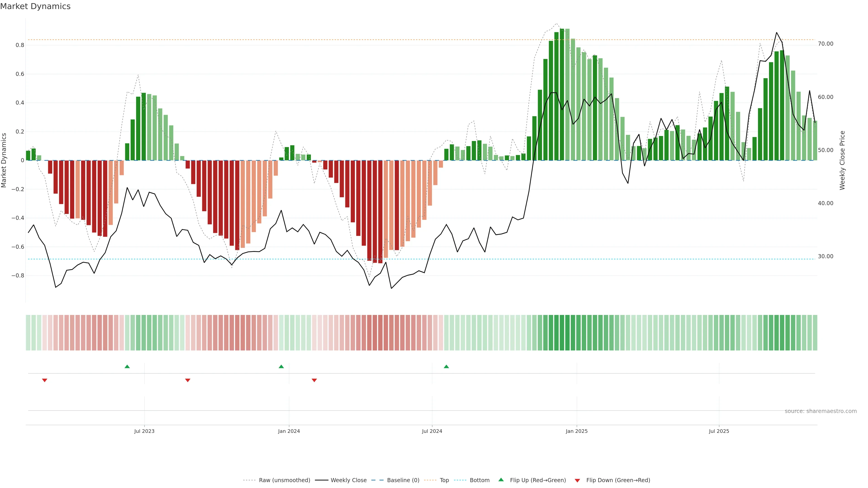This screenshot has height=488, width=868.
Task: Click the leftmost red flip-down triangle marker
Action: 45,380
